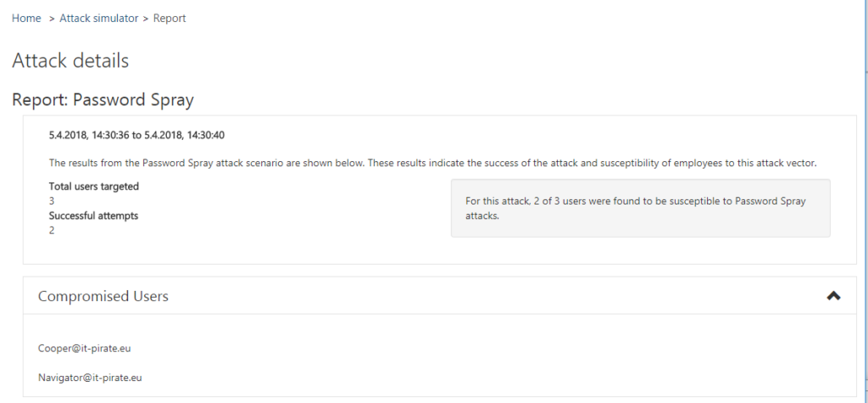Select user Cooper@it-pirate.eu
868x403 pixels.
tap(84, 349)
